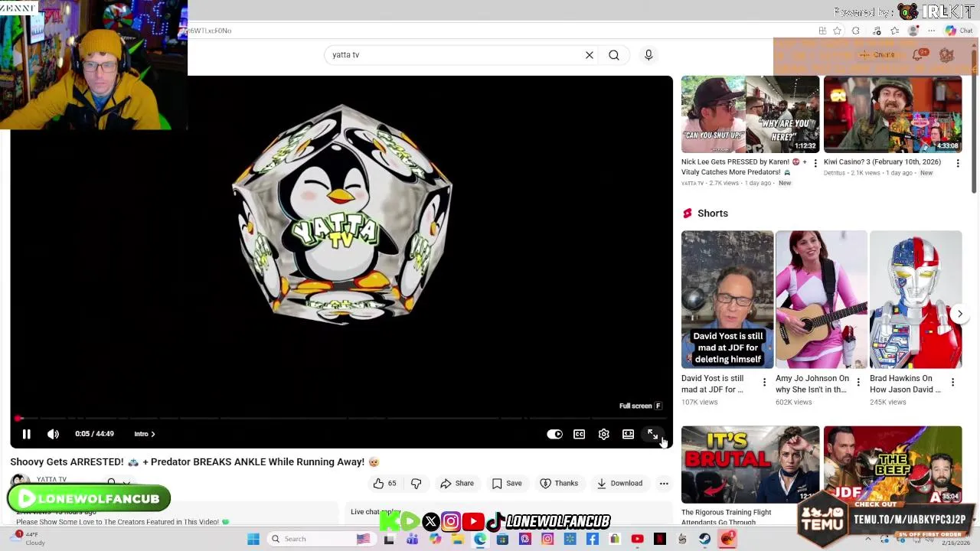Screen dimensions: 980x551
Task: Open browser Settings and more menu
Action: click(x=931, y=31)
